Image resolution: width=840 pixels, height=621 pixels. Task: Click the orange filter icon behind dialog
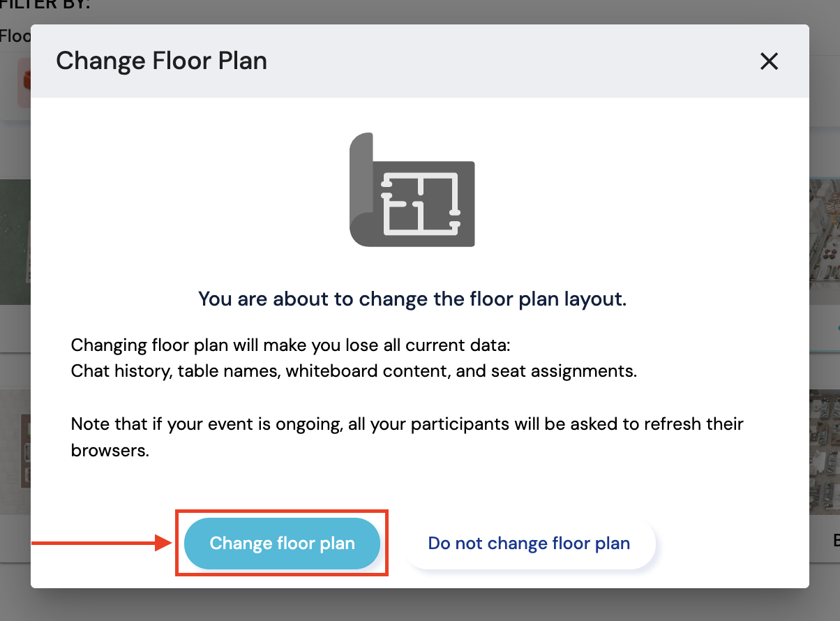(x=25, y=80)
